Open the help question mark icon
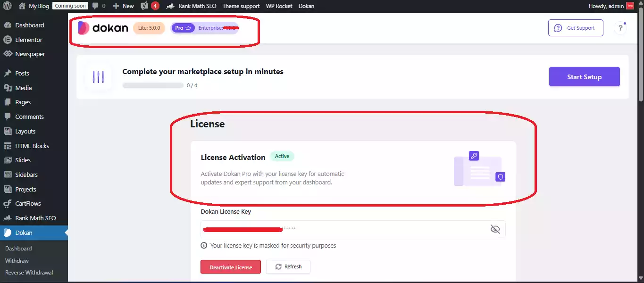 click(620, 28)
